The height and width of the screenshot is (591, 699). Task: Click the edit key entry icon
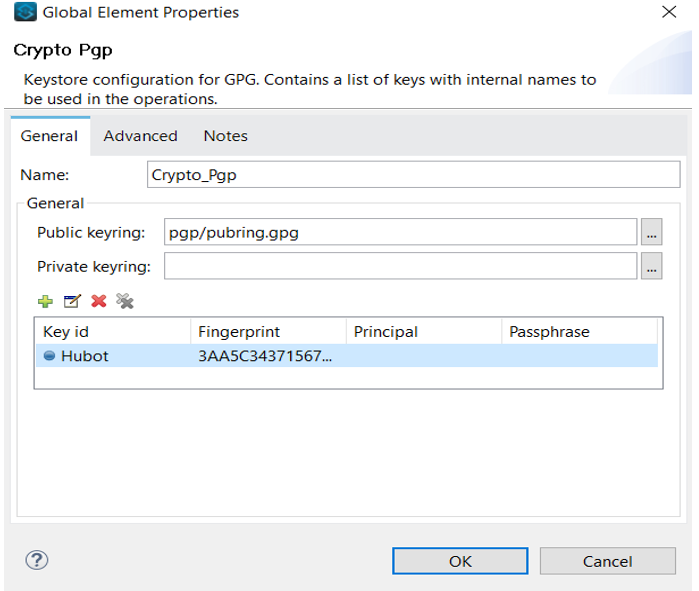(71, 301)
